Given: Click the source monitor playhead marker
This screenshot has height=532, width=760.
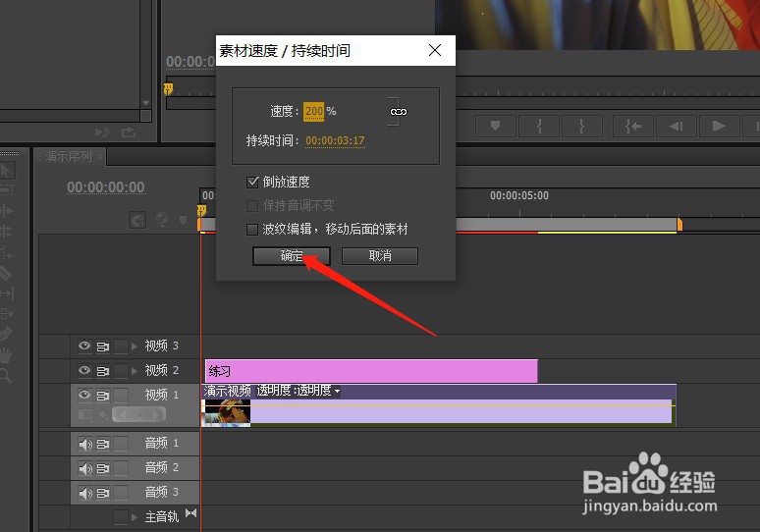Looking at the screenshot, I should pyautogui.click(x=168, y=89).
